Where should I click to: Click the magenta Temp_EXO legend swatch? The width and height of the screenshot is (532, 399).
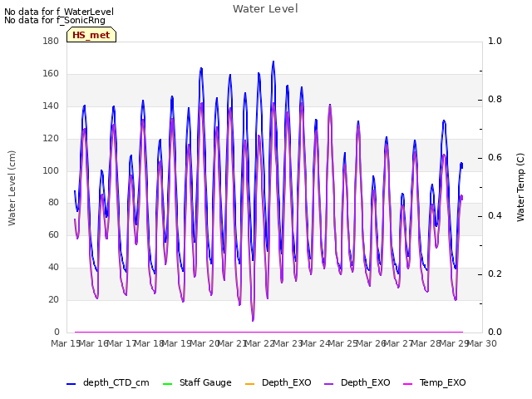coord(407,384)
